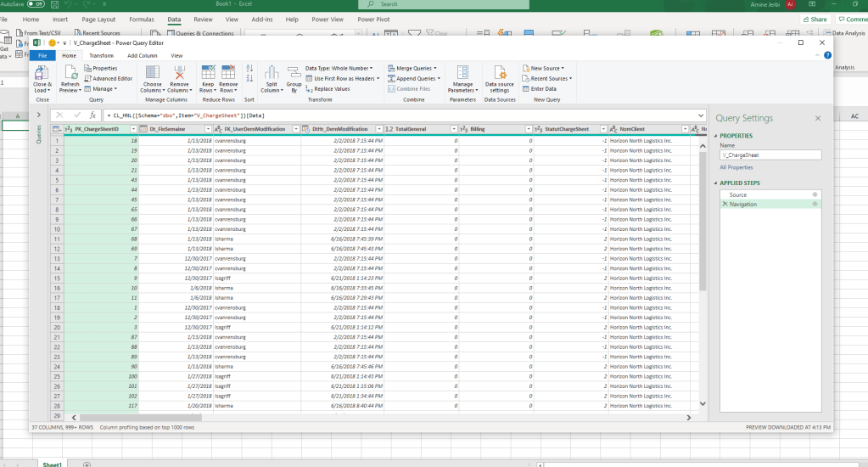Toggle the AutoSave switch in Excel
This screenshot has width=868, height=467.
tap(36, 4)
